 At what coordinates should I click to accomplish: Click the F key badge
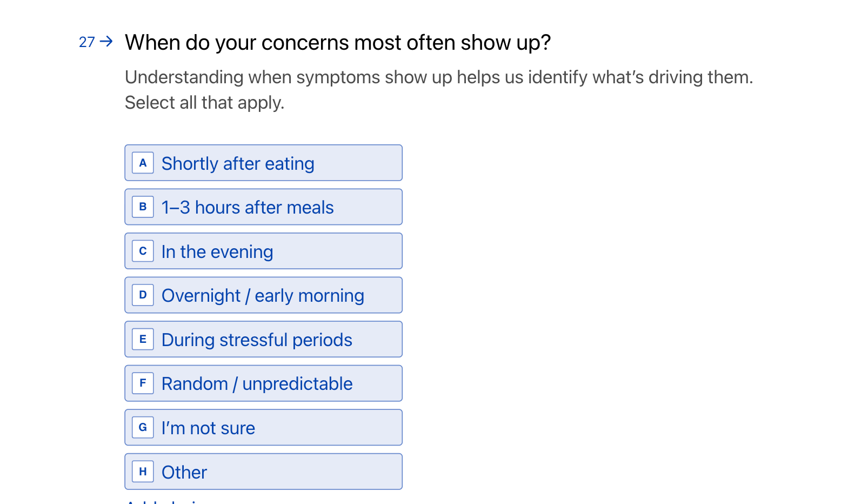pyautogui.click(x=143, y=383)
